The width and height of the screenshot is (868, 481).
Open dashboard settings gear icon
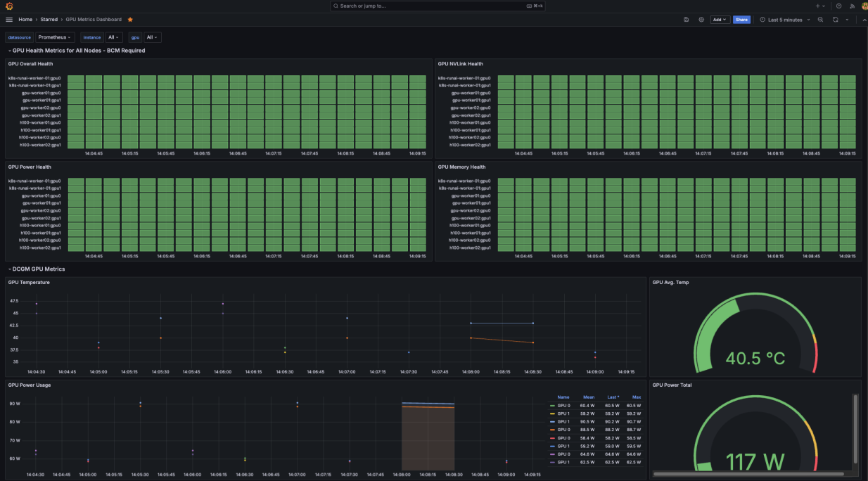coord(701,20)
